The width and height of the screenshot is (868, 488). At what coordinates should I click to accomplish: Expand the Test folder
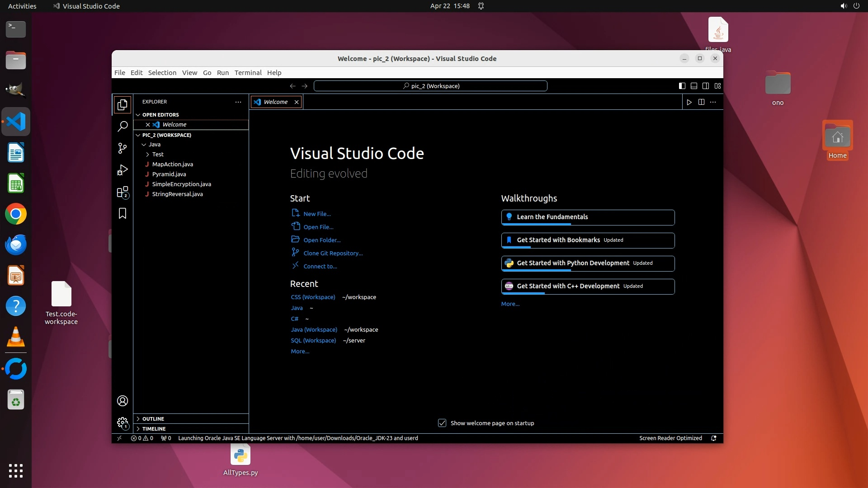158,155
